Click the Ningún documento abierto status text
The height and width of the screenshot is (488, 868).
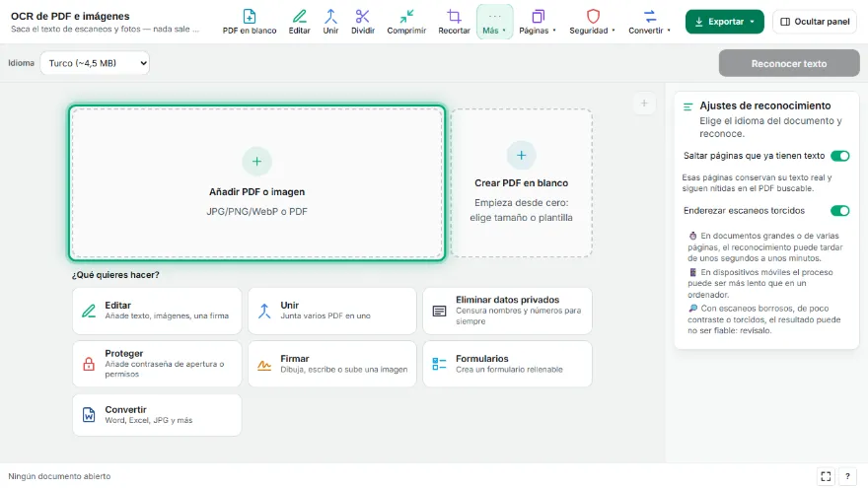(x=59, y=476)
